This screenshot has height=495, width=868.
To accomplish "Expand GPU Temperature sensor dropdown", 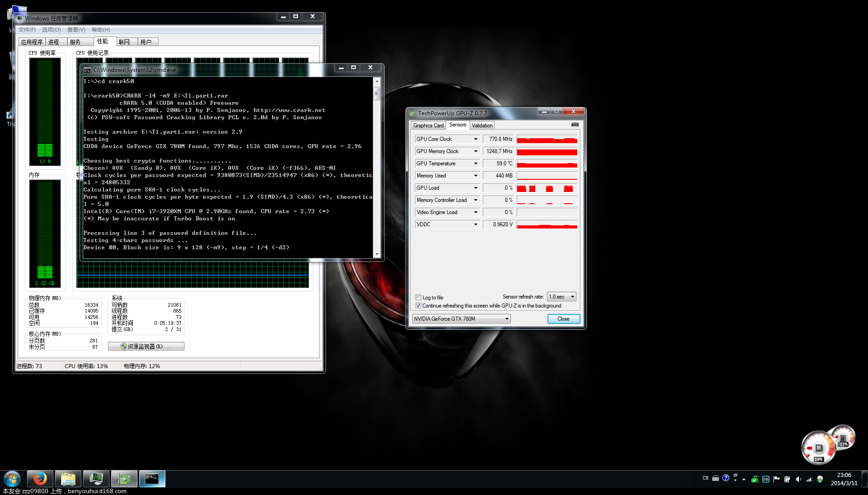I will (475, 163).
